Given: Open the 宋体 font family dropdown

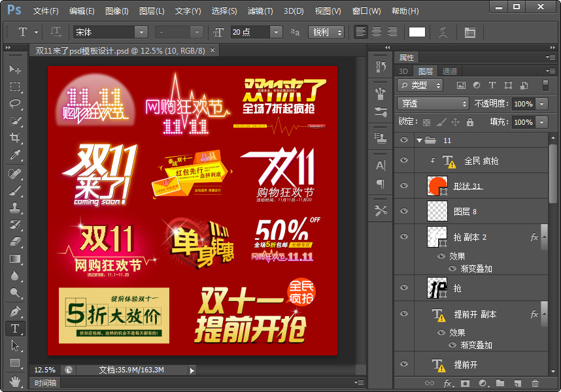Looking at the screenshot, I should pyautogui.click(x=141, y=32).
